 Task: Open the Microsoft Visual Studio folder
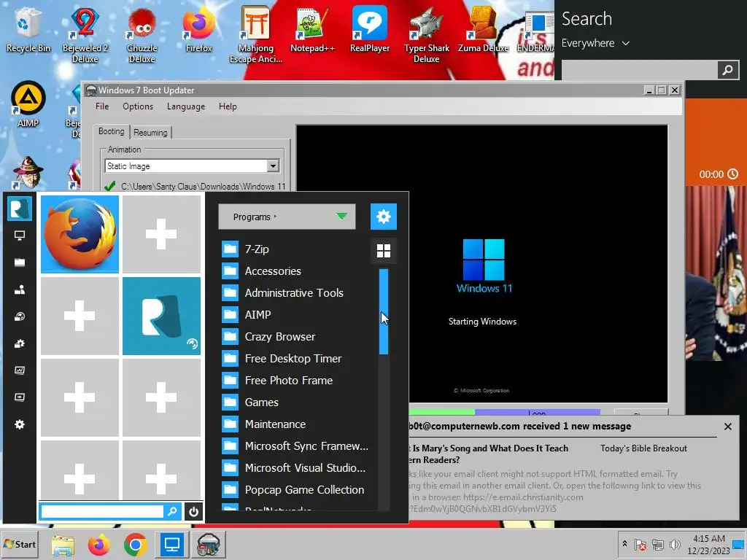tap(295, 468)
